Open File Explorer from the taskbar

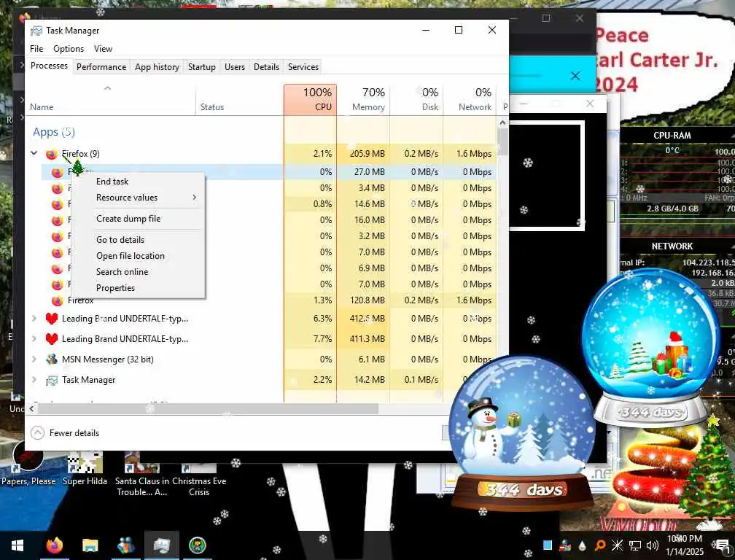(x=90, y=545)
